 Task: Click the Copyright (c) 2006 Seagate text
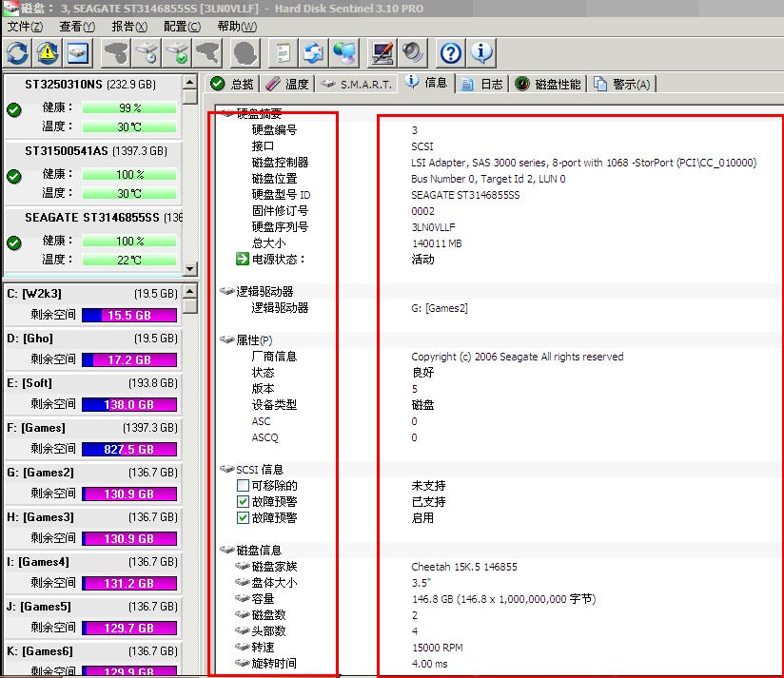[518, 357]
